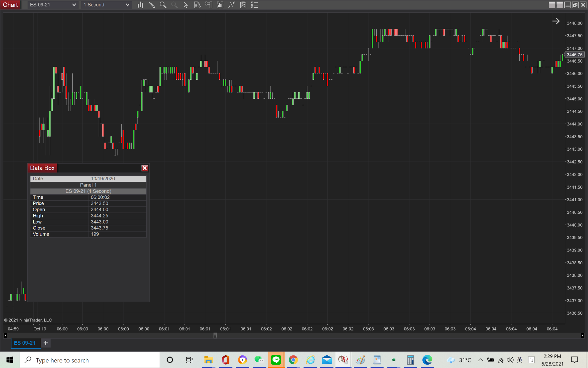Click the return arrow at chart top right
Image resolution: width=588 pixels, height=368 pixels.
556,21
